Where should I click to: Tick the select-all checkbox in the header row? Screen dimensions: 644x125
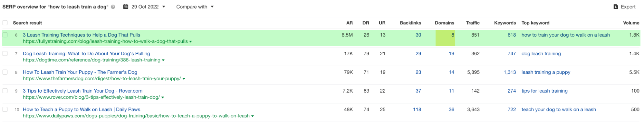click(5, 23)
